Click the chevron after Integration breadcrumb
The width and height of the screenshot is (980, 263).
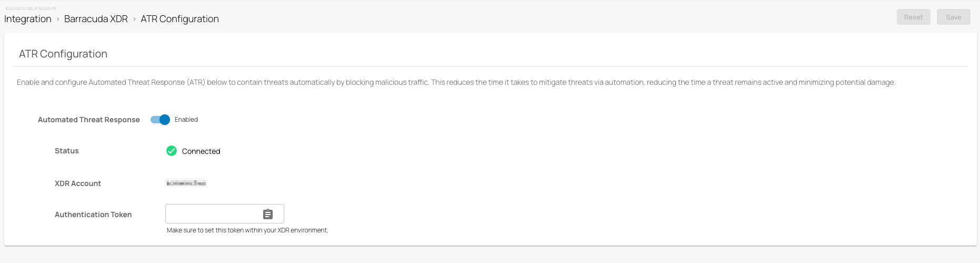(58, 19)
